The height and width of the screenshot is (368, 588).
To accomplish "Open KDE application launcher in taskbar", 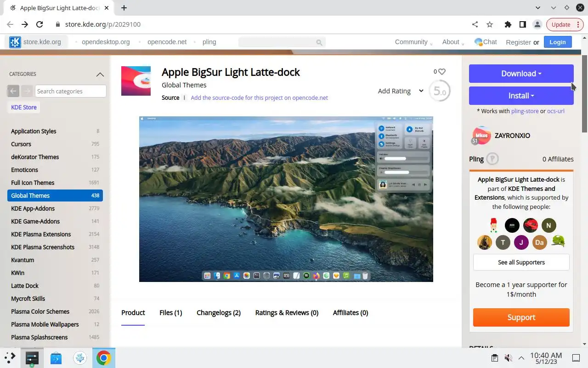I will point(10,357).
